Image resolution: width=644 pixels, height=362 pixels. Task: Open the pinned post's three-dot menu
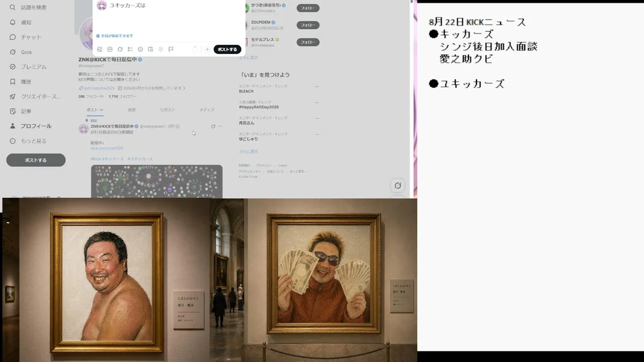coord(220,126)
